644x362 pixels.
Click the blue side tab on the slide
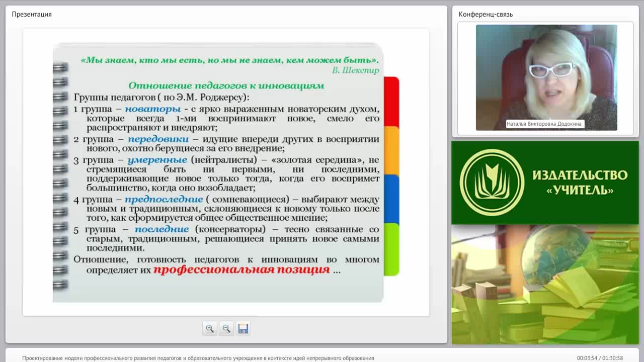[391, 199]
